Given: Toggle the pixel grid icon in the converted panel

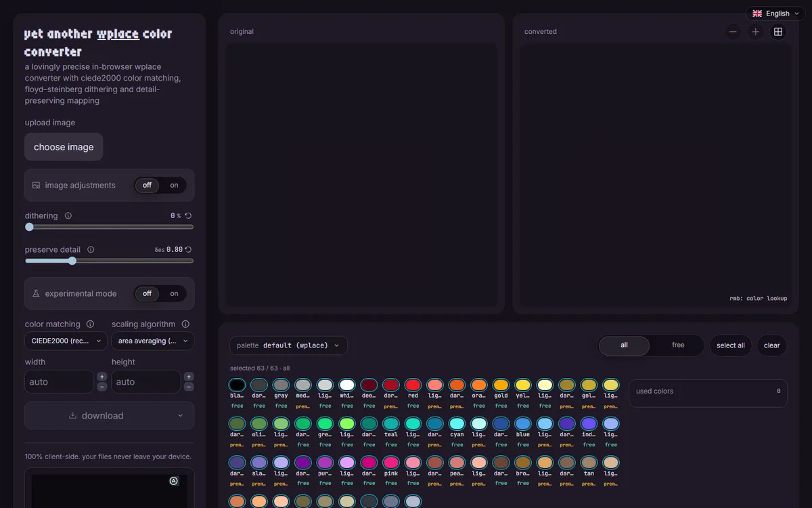Looking at the screenshot, I should [x=778, y=32].
